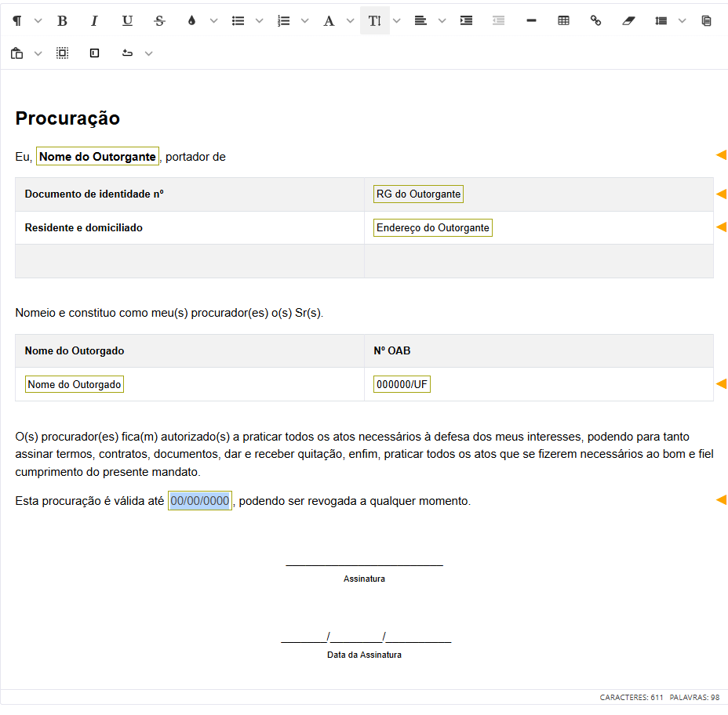Click the 00/00/0000 validity date field

pos(198,500)
